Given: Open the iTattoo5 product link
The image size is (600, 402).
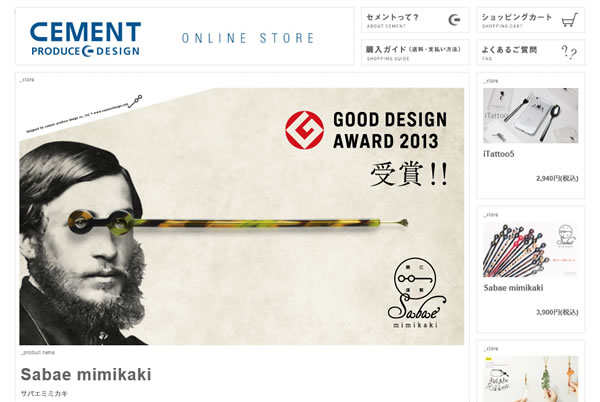Looking at the screenshot, I should (x=499, y=154).
